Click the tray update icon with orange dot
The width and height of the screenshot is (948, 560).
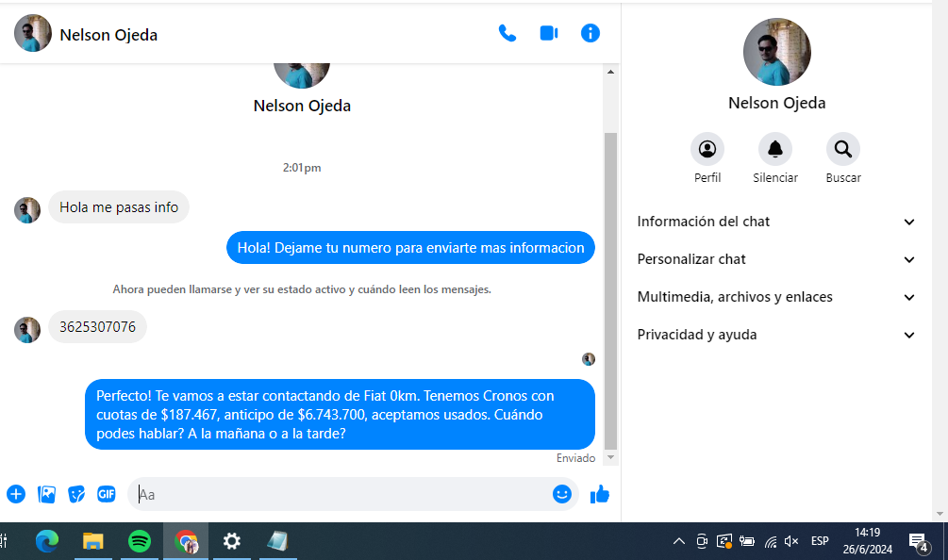tap(723, 541)
